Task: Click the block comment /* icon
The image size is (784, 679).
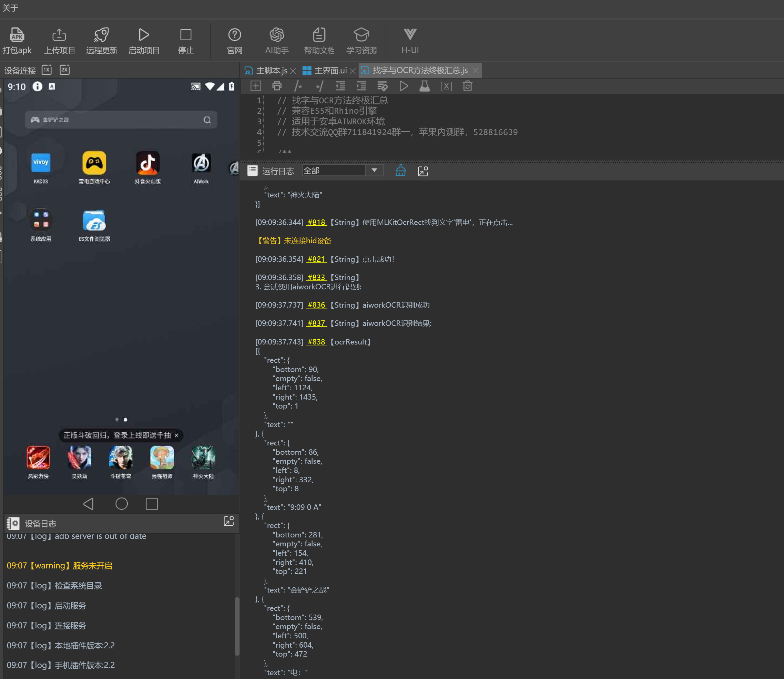Action: tap(298, 86)
